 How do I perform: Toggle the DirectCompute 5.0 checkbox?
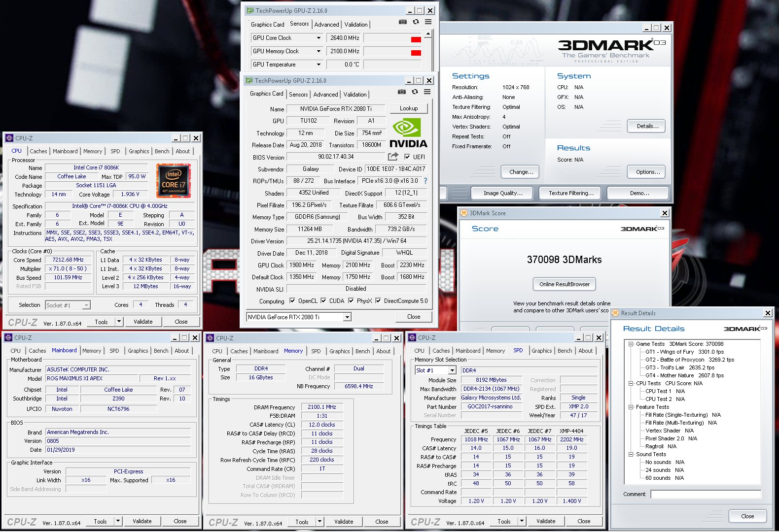coord(378,300)
